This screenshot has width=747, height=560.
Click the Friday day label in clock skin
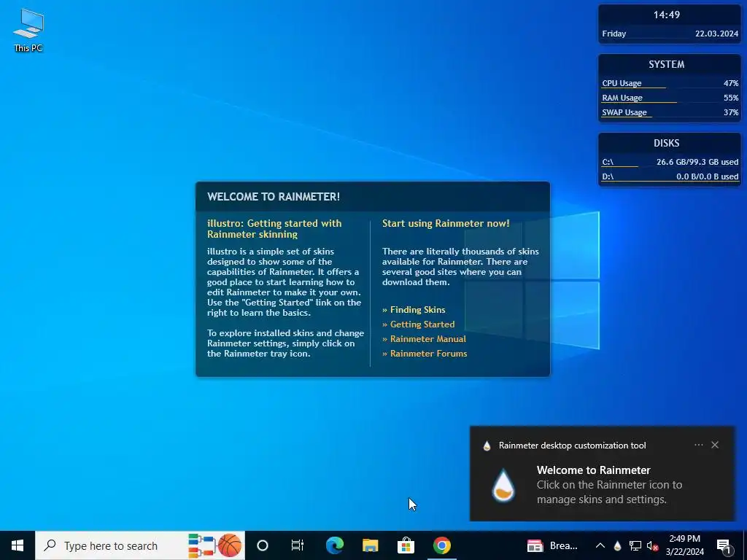point(614,34)
